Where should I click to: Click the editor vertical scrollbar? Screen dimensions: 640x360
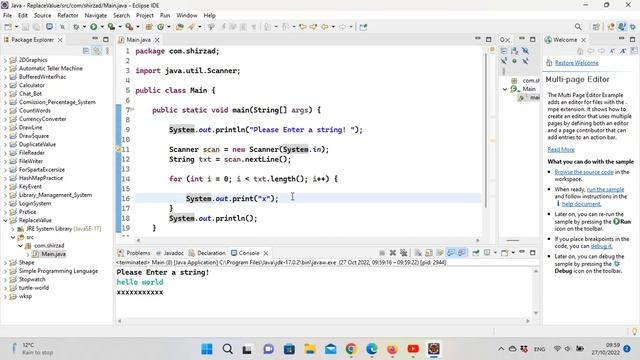click(486, 131)
